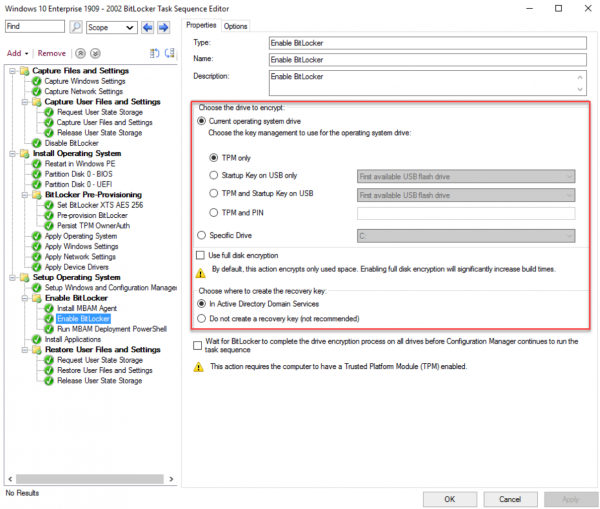Click green check icon of Capture Windows Settings
Image resolution: width=600 pixels, height=509 pixels.
click(37, 81)
